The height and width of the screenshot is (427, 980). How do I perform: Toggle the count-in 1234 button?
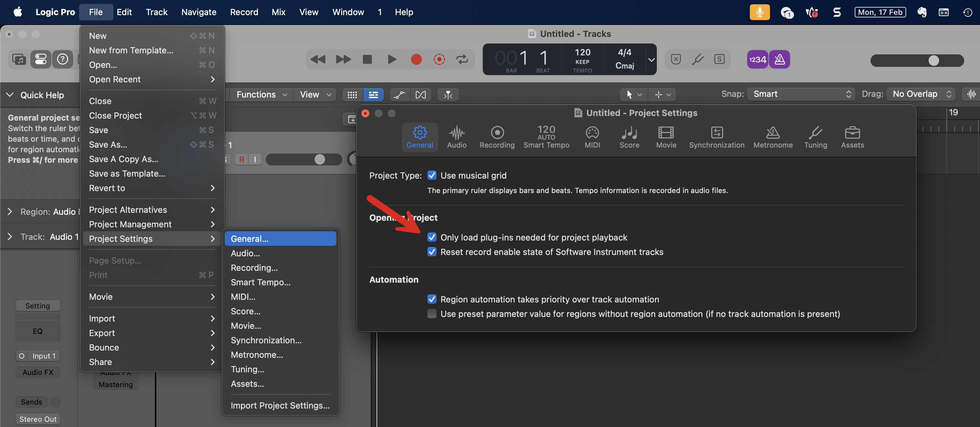pyautogui.click(x=757, y=59)
